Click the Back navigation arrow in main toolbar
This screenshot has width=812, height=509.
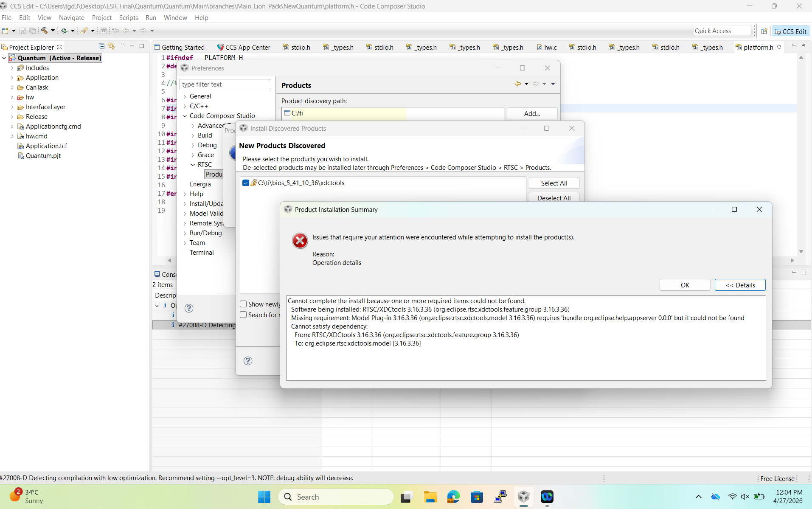coord(126,31)
